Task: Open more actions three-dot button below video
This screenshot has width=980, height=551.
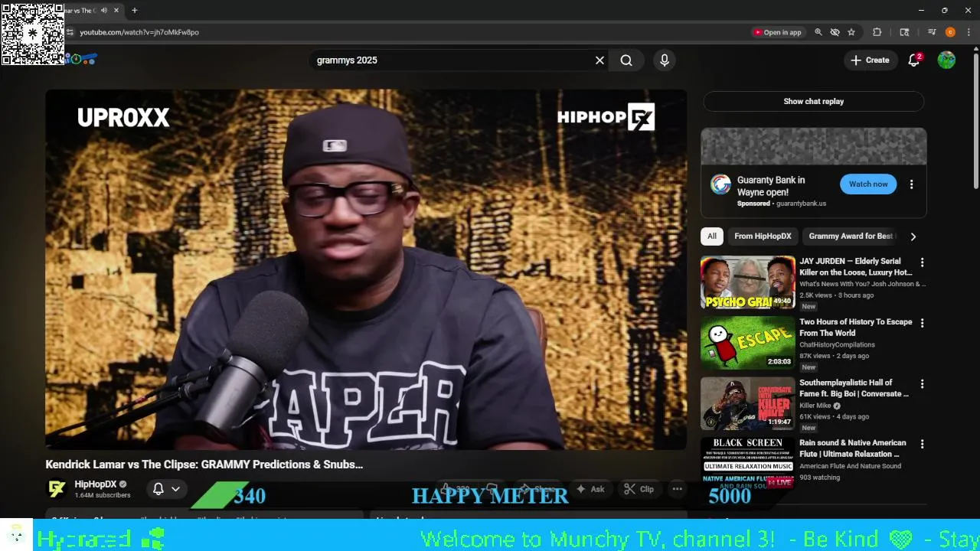Action: tap(677, 489)
